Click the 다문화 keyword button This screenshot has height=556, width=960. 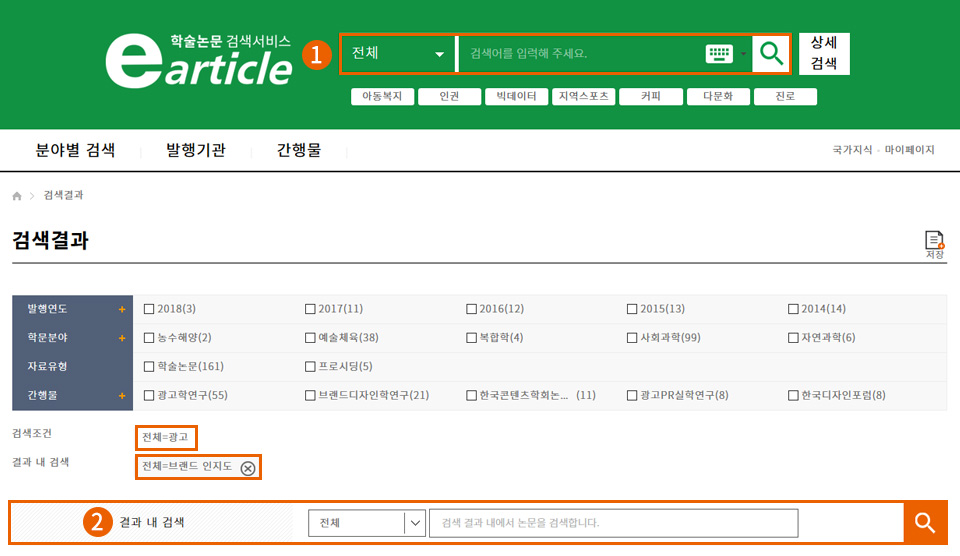tap(718, 97)
